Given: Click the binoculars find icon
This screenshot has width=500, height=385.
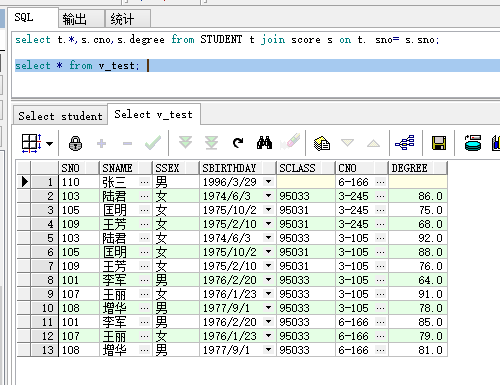Looking at the screenshot, I should [264, 143].
